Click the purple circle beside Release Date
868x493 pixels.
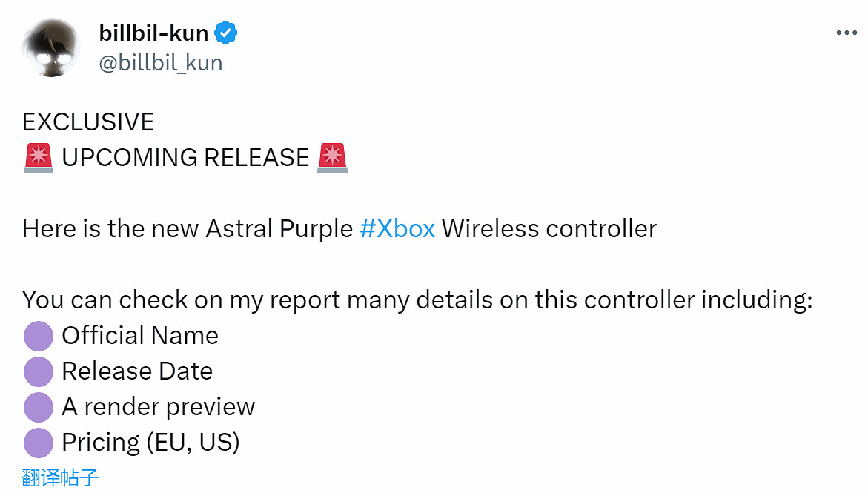[38, 371]
